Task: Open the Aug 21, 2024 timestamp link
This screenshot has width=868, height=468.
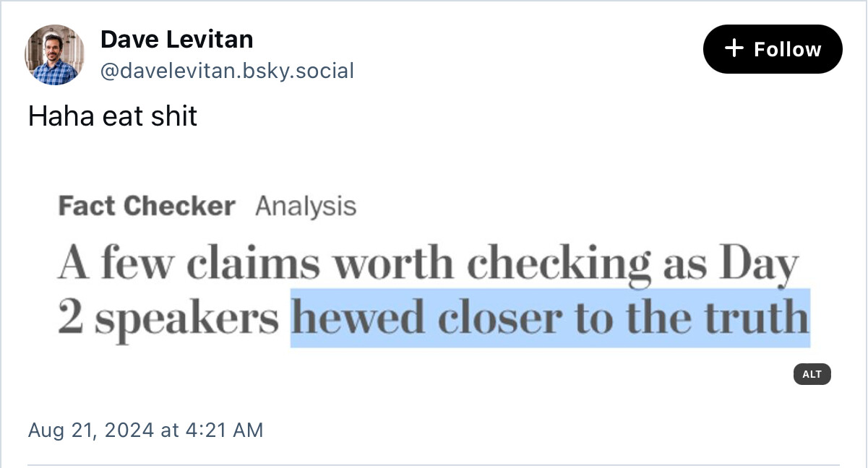Action: click(x=145, y=430)
